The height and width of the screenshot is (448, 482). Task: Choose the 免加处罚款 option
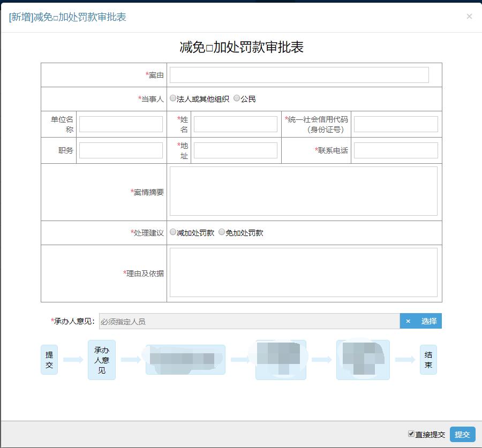(x=222, y=232)
